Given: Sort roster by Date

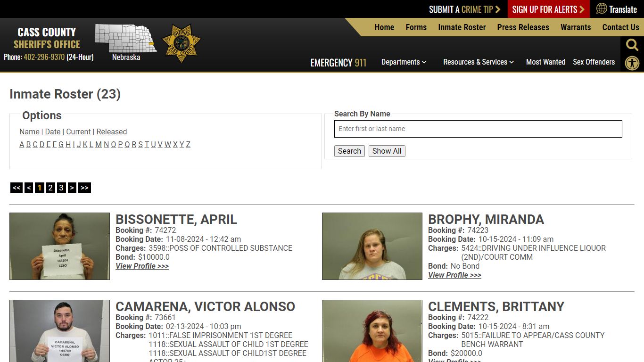Looking at the screenshot, I should click(x=53, y=132).
